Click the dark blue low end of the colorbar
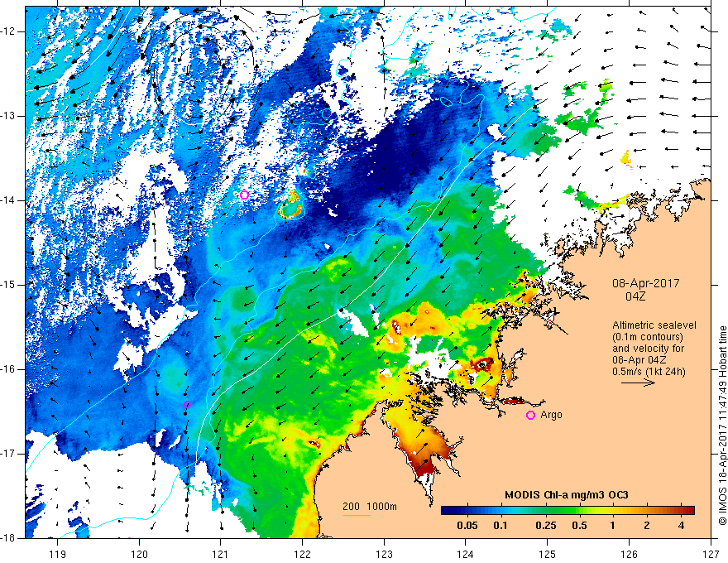This screenshot has height=563, width=728. point(448,511)
